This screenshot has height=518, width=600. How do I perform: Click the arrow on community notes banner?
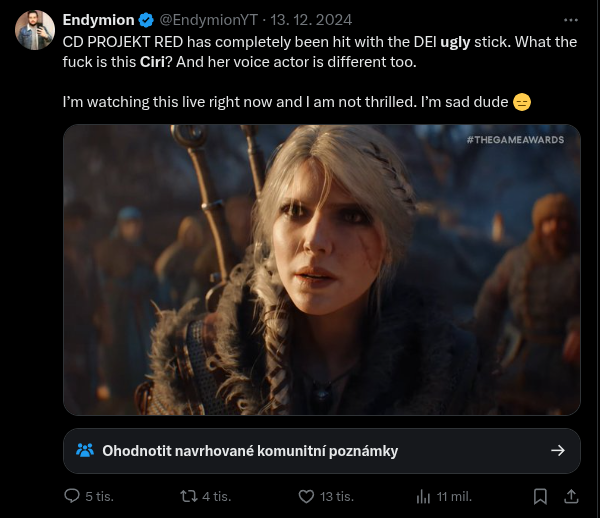558,451
